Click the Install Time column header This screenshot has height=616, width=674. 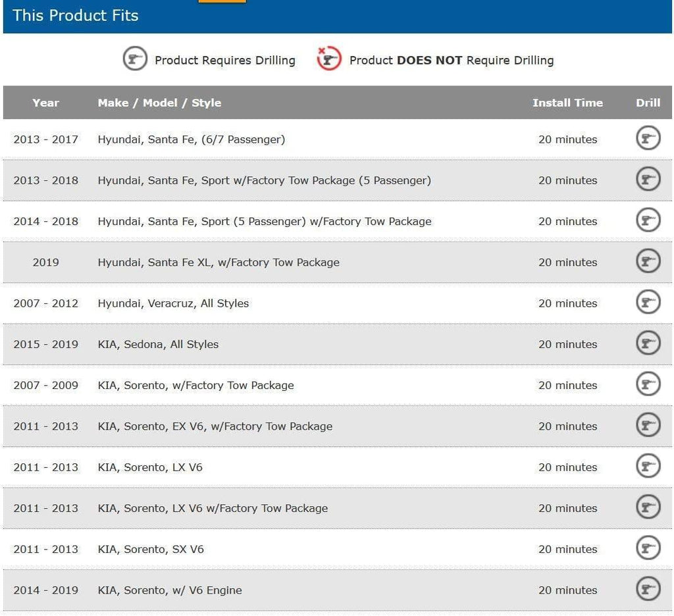(x=567, y=103)
